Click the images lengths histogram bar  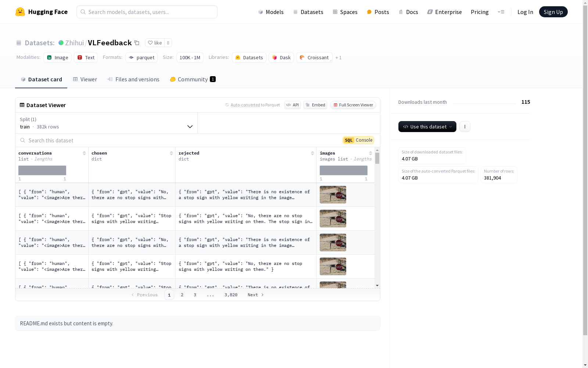click(x=344, y=170)
